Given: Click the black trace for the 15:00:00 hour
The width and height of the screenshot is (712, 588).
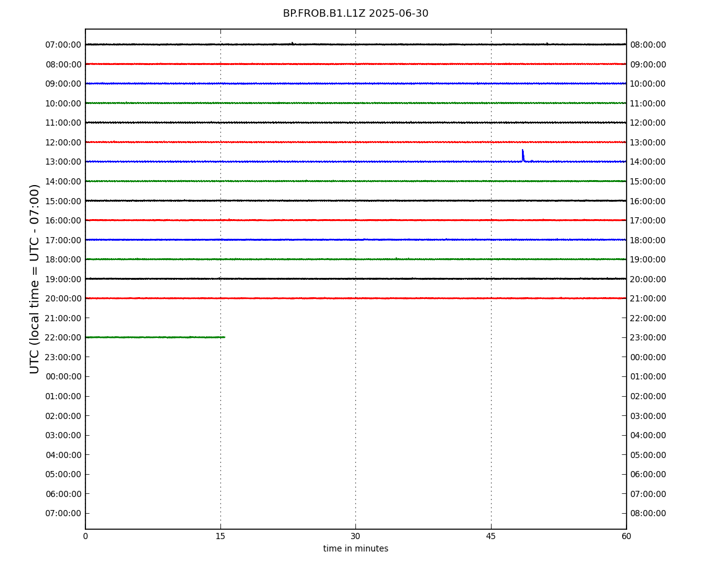Looking at the screenshot, I should click(x=355, y=201).
